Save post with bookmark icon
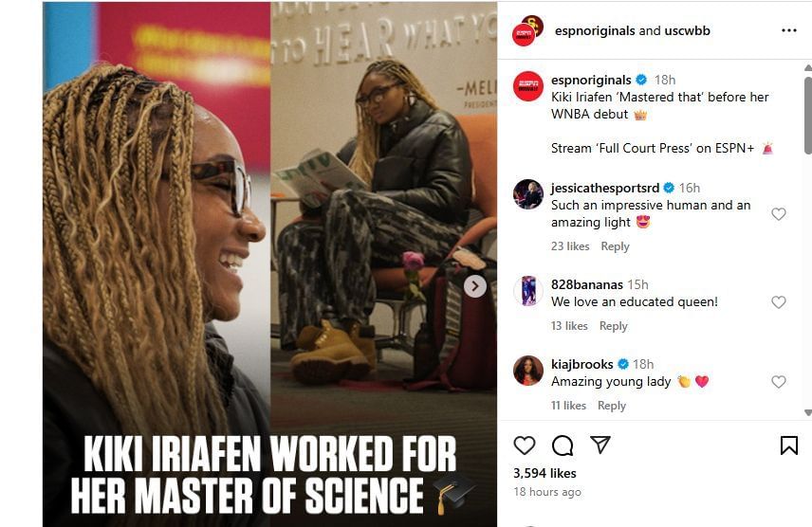812x527 pixels. point(788,445)
